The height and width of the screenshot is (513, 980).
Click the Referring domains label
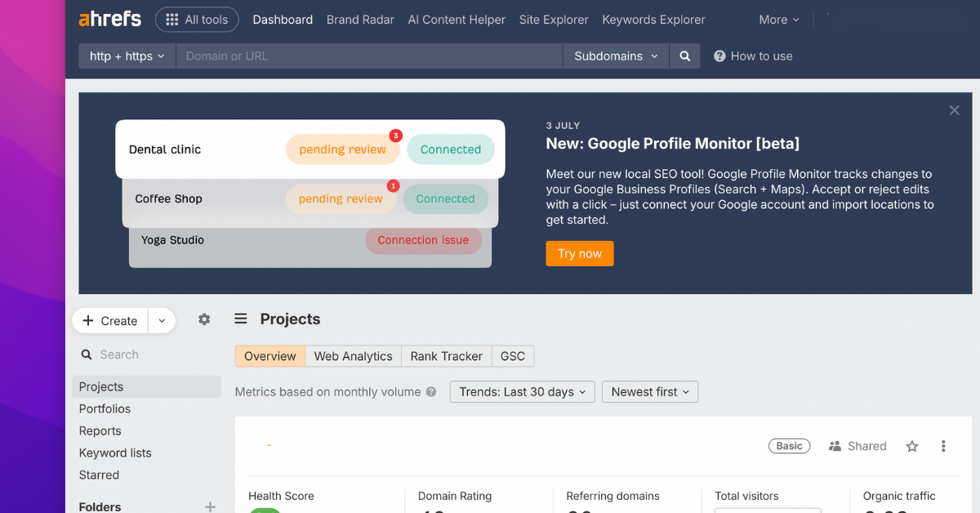tap(612, 496)
